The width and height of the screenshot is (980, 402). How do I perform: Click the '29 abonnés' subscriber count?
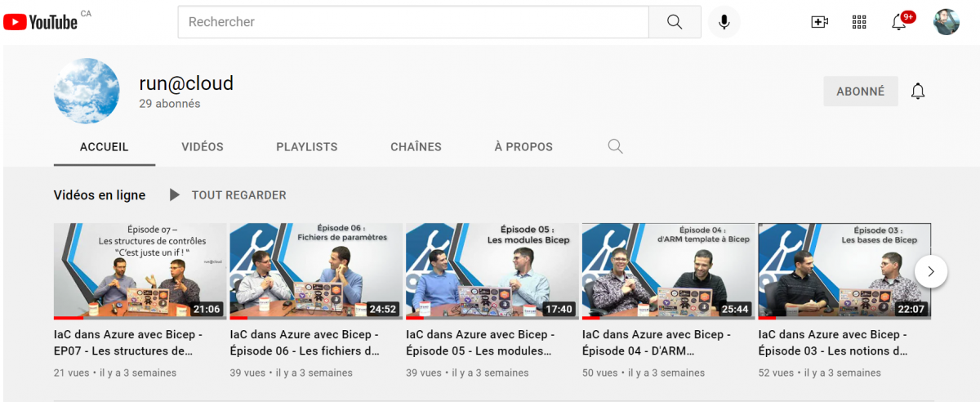pos(170,104)
